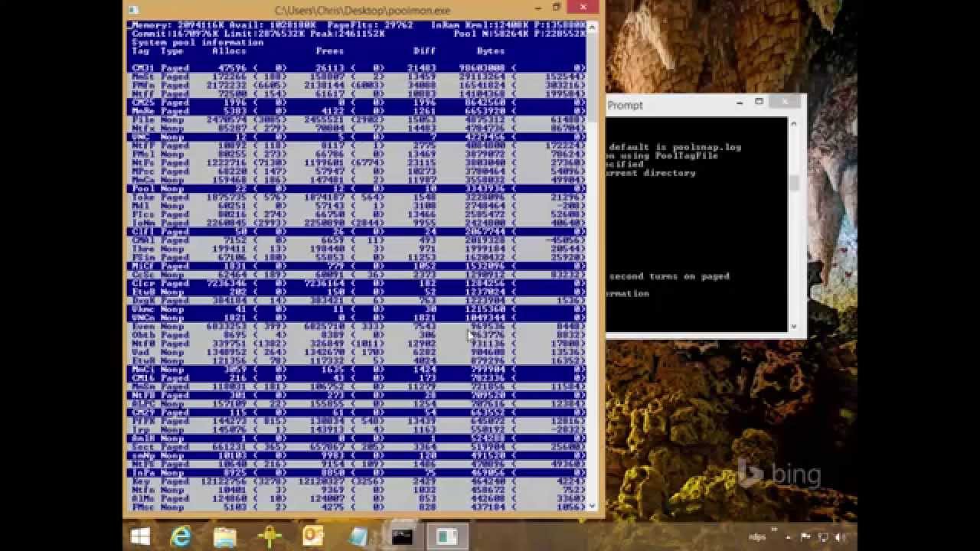This screenshot has height=551, width=980.
Task: Click the Command Prompt scrollbar thumb
Action: pyautogui.click(x=794, y=183)
